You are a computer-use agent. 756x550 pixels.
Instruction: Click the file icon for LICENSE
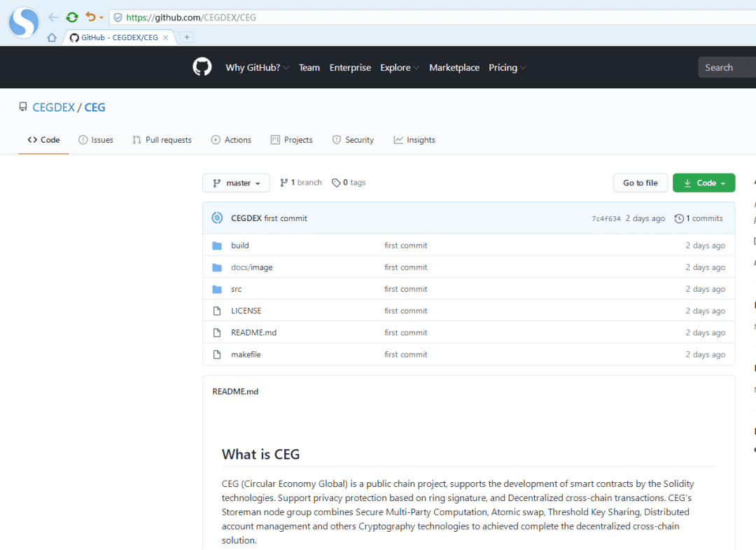pos(217,311)
